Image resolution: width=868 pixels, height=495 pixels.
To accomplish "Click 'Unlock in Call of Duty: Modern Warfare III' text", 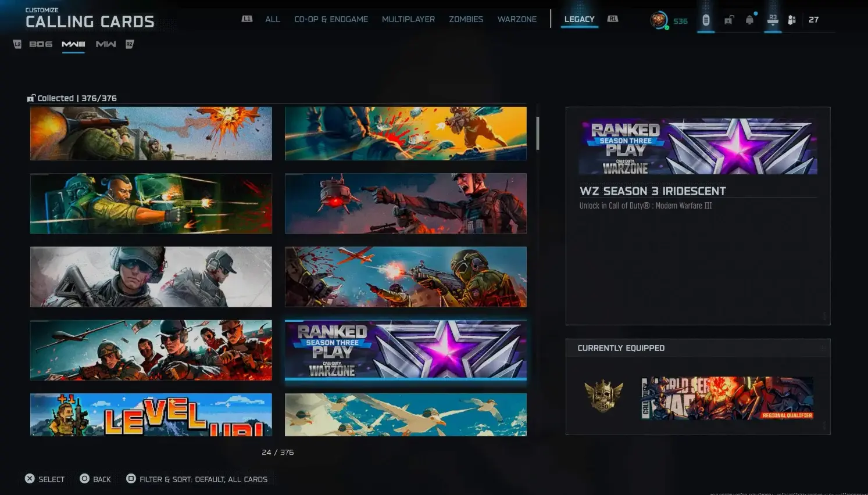I will coord(645,206).
